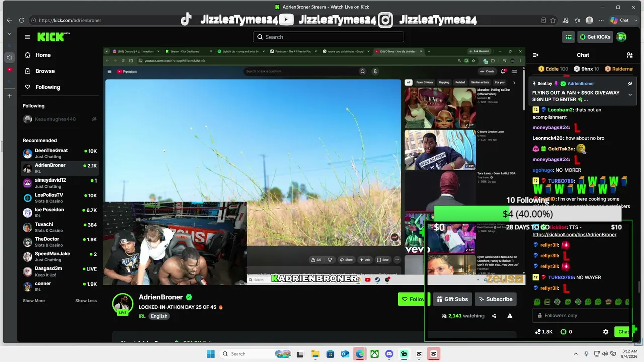Click the stream title in the stream player
Viewport: 644px width, 362px height.
181,307
